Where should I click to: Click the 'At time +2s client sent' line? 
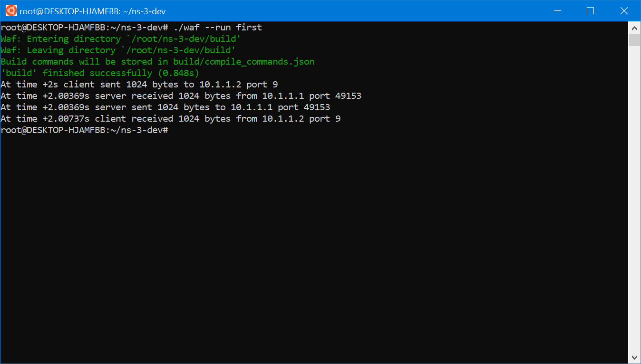click(x=139, y=85)
